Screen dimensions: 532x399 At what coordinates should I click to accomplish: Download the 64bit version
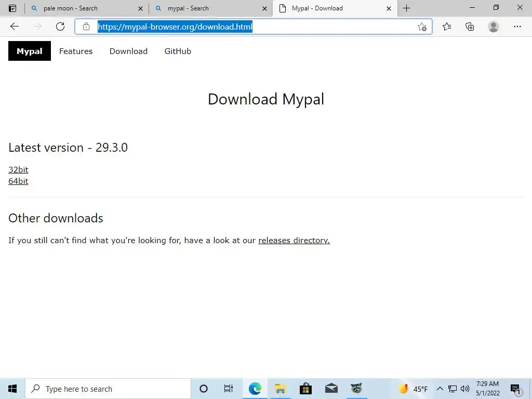(x=18, y=181)
